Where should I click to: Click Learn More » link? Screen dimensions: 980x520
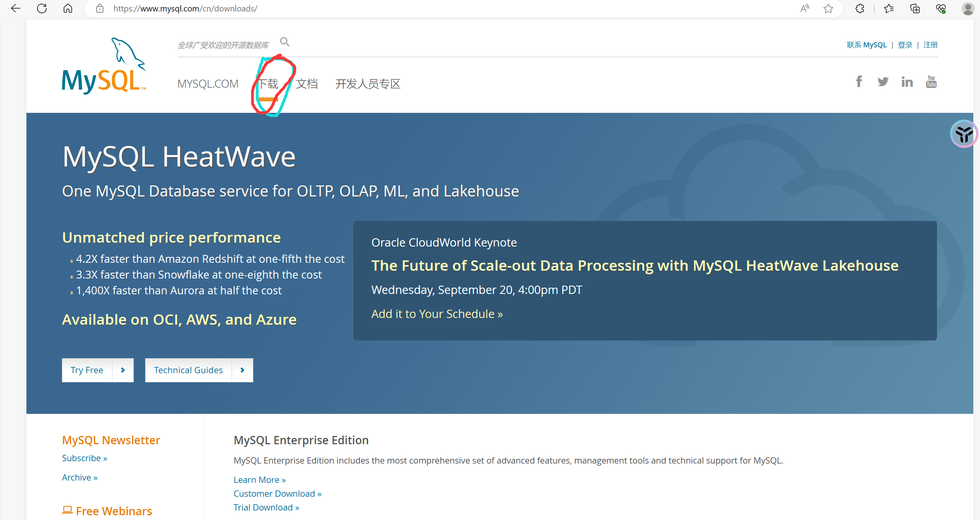click(x=260, y=480)
